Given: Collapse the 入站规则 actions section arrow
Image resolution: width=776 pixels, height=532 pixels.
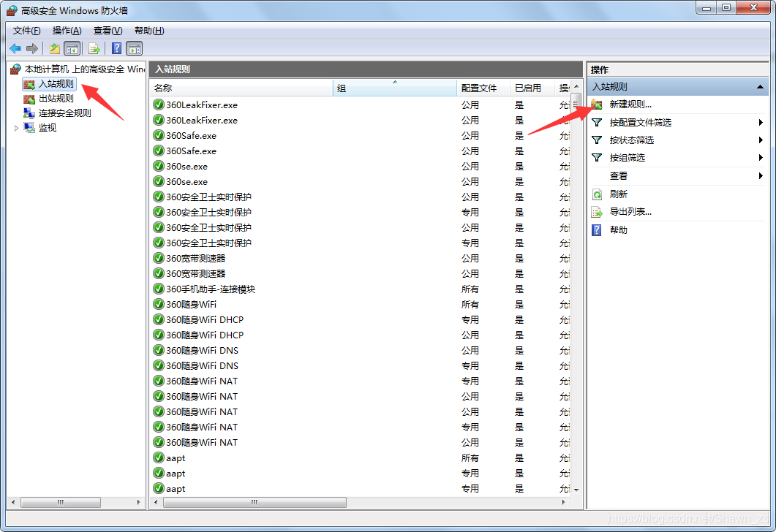Looking at the screenshot, I should (x=760, y=87).
